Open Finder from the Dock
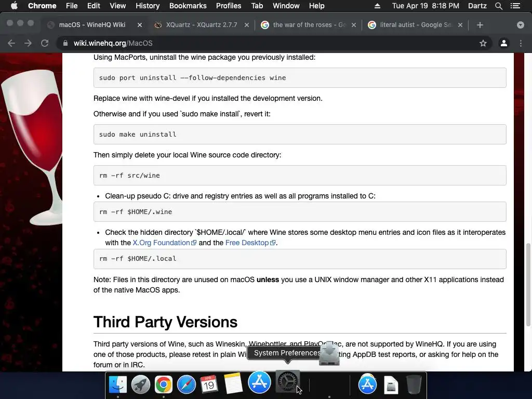 point(118,384)
